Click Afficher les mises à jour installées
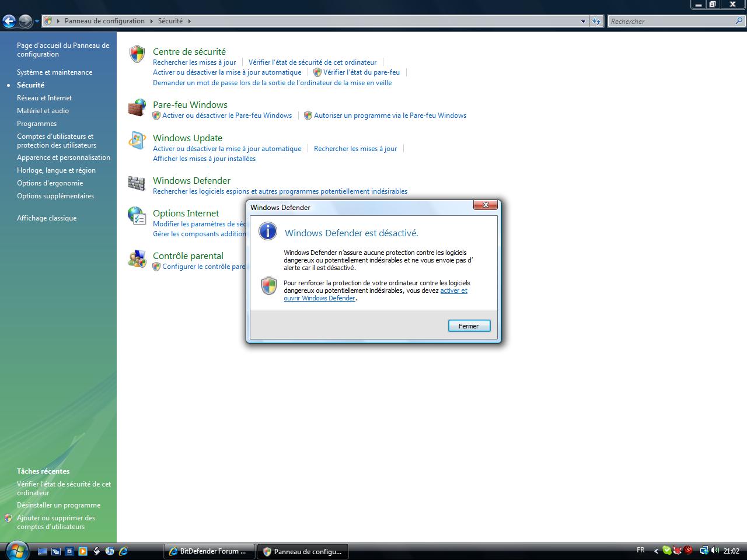 (204, 159)
